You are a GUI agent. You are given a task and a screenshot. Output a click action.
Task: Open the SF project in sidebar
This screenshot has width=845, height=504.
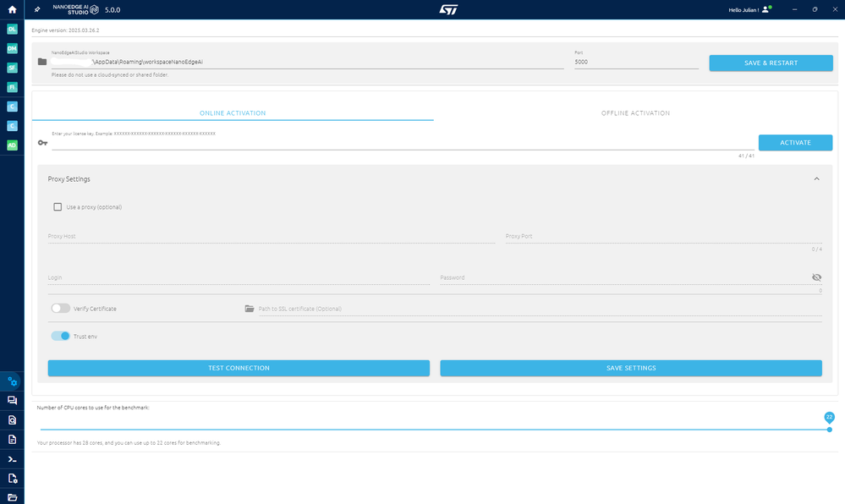(12, 68)
